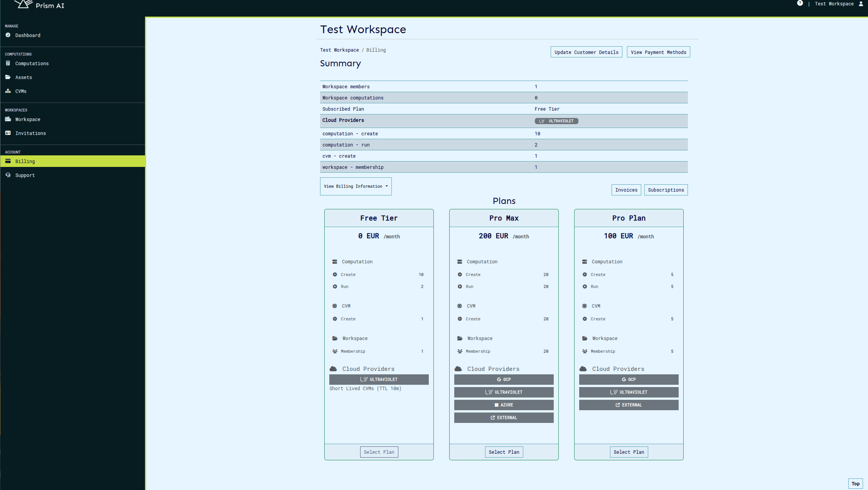This screenshot has width=868, height=490.
Task: Click Pro Max GCP provider badge
Action: (x=504, y=379)
